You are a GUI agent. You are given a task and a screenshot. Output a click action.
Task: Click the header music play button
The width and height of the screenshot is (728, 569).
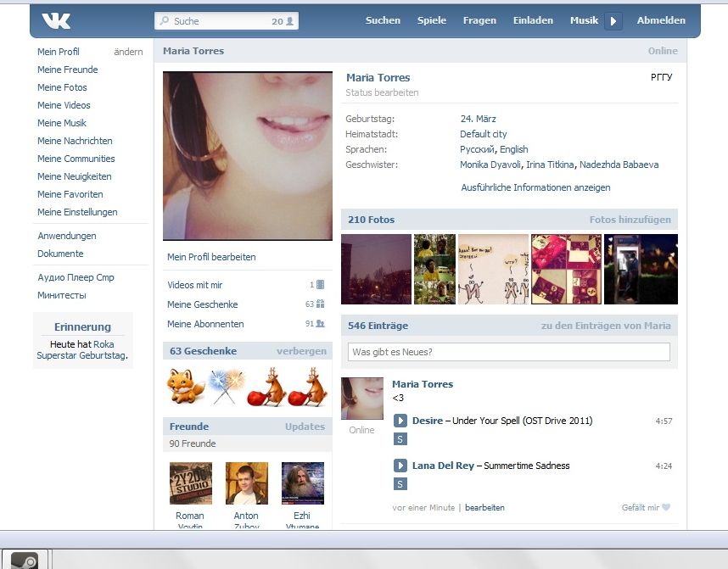point(613,21)
